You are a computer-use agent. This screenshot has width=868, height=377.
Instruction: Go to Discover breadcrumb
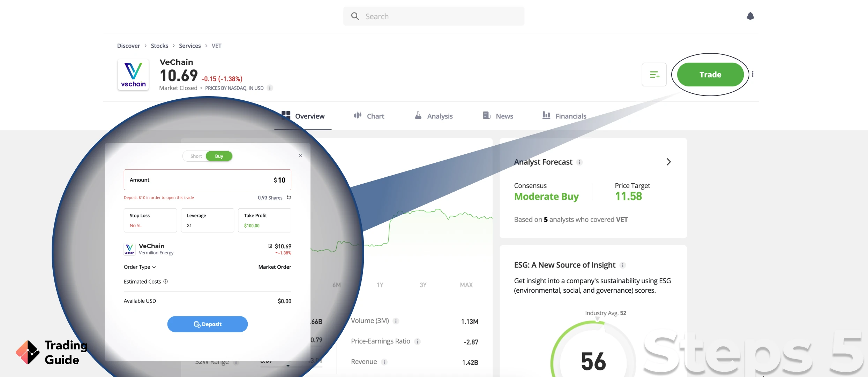[128, 46]
